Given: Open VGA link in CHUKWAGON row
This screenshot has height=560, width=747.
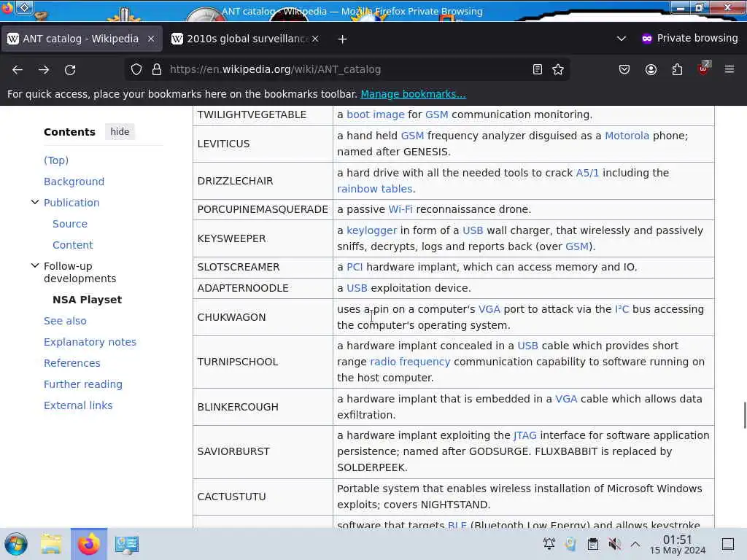Looking at the screenshot, I should (489, 309).
